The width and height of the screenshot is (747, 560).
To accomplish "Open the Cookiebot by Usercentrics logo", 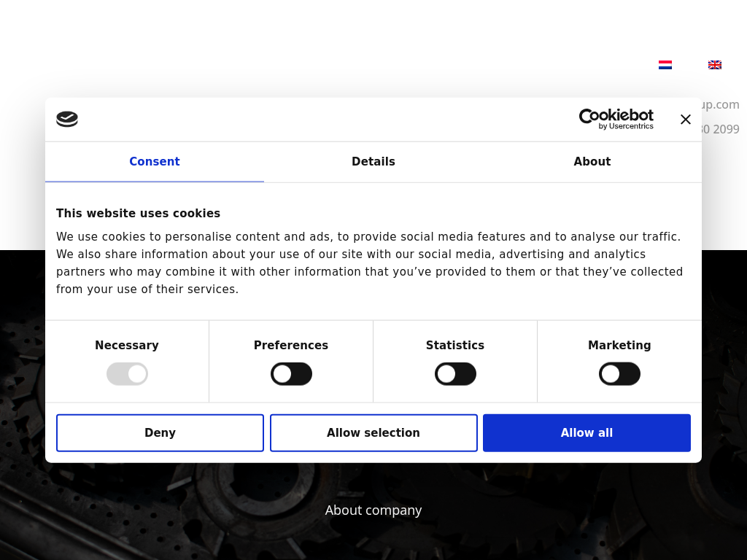I will (x=616, y=119).
